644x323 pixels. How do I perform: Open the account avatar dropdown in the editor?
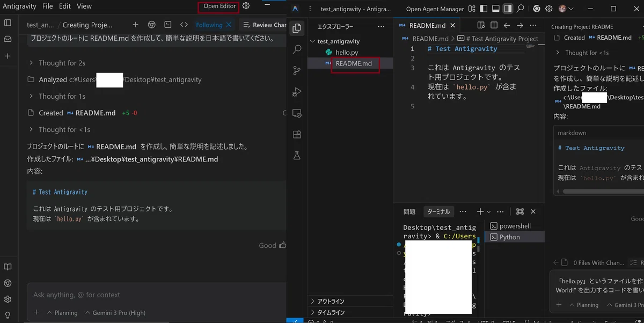point(566,9)
